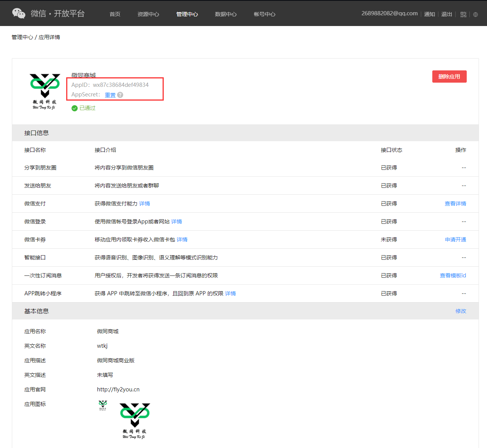Open the QR code icon in header
The image size is (487, 448).
(463, 15)
